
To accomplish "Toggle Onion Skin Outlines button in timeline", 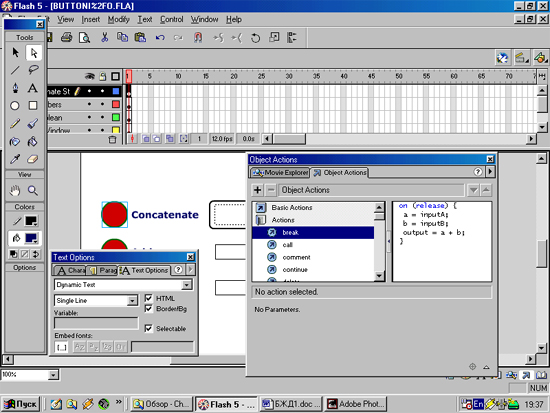I will [157, 139].
